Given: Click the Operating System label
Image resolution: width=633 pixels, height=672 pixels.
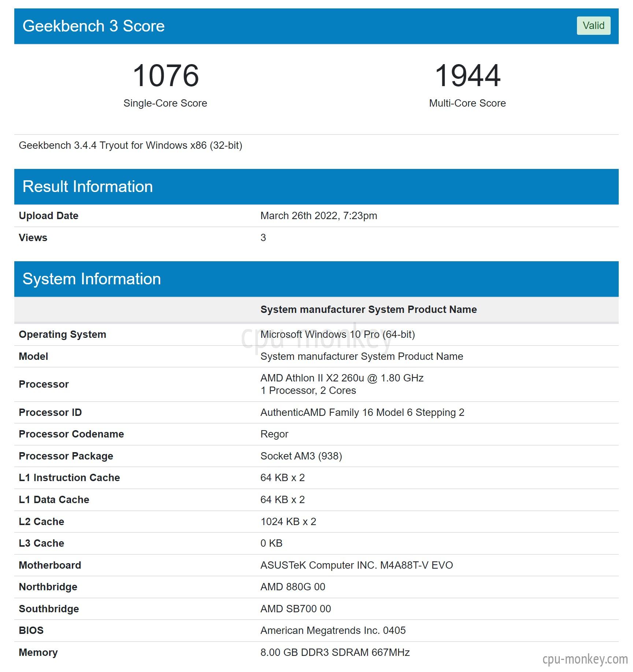Looking at the screenshot, I should point(62,334).
